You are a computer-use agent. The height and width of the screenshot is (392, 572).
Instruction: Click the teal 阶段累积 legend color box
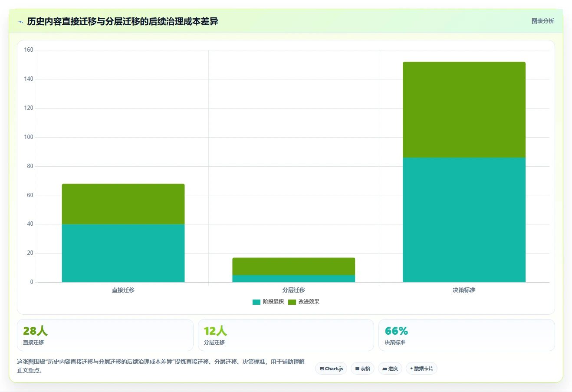coord(256,302)
